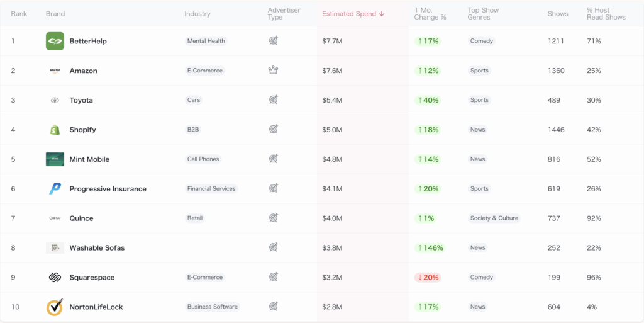Click the Rank column header
This screenshot has width=644, height=323.
pyautogui.click(x=19, y=14)
